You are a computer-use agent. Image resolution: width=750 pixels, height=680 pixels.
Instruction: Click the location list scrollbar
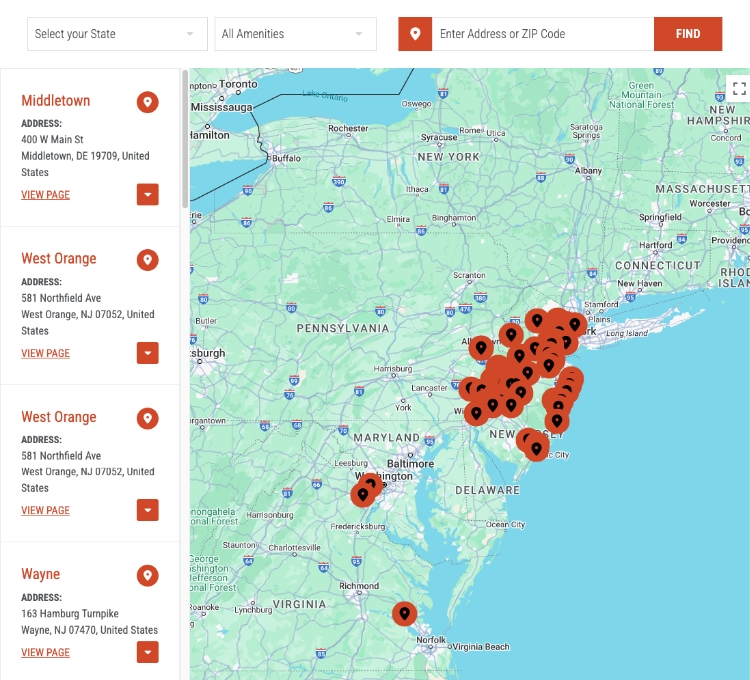185,140
